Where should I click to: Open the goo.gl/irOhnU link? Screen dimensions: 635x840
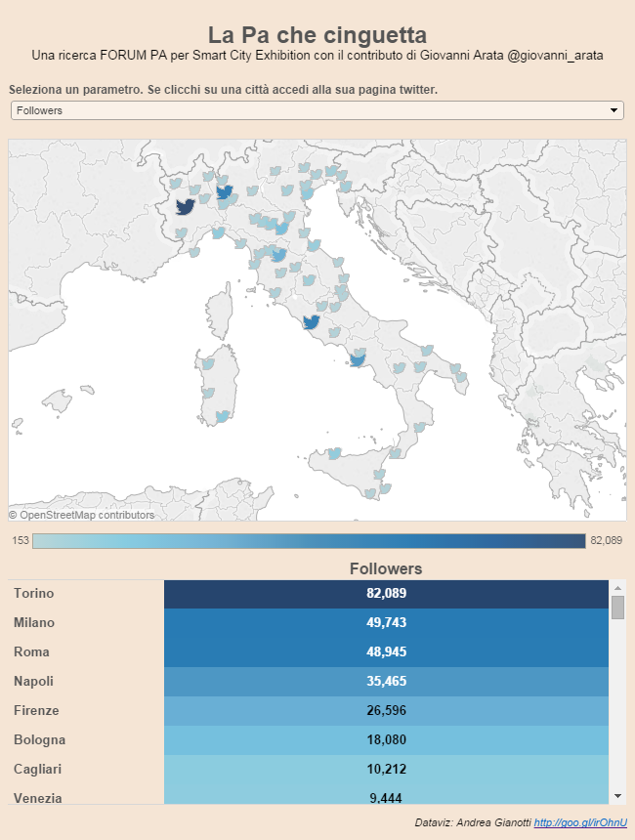coord(580,823)
